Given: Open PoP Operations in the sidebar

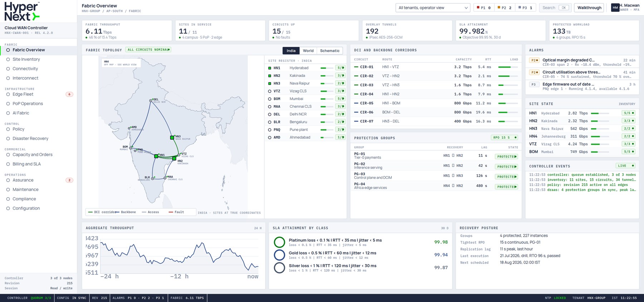Looking at the screenshot, I should (39, 104).
